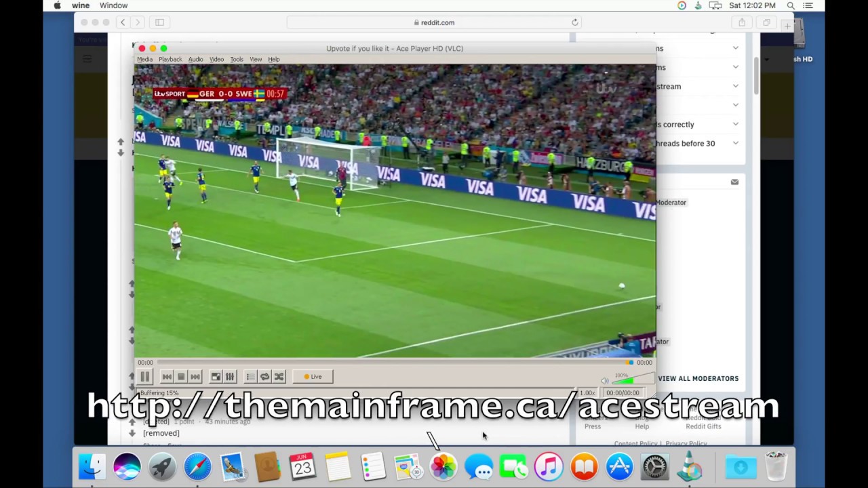This screenshot has height=488, width=868.
Task: Toggle loop mode in Ace Player
Action: 264,377
